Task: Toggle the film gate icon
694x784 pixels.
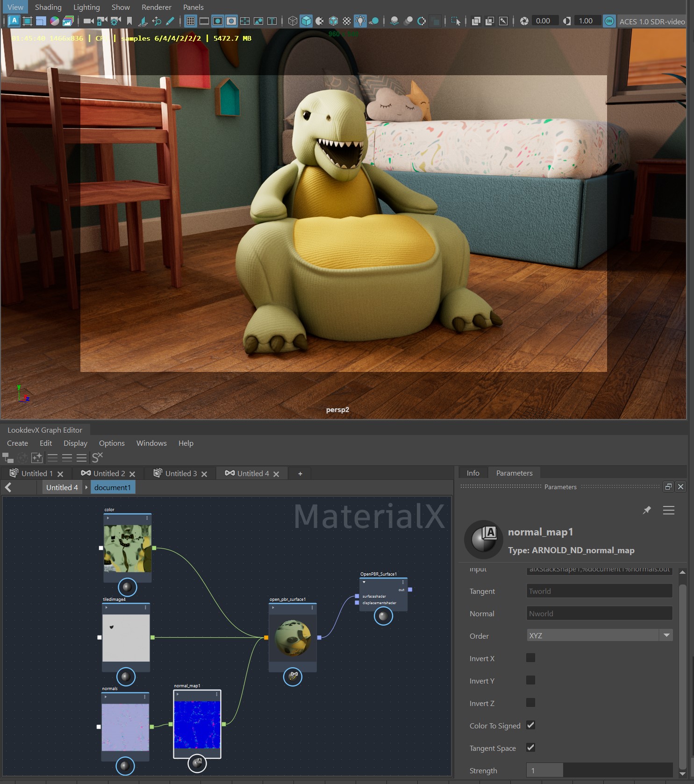Action: click(x=204, y=21)
